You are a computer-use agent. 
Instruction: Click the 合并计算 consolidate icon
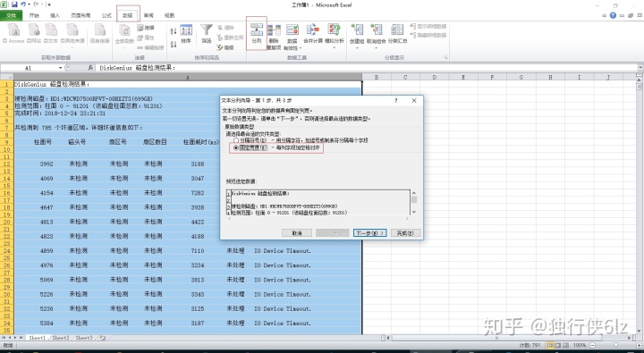[x=313, y=30]
